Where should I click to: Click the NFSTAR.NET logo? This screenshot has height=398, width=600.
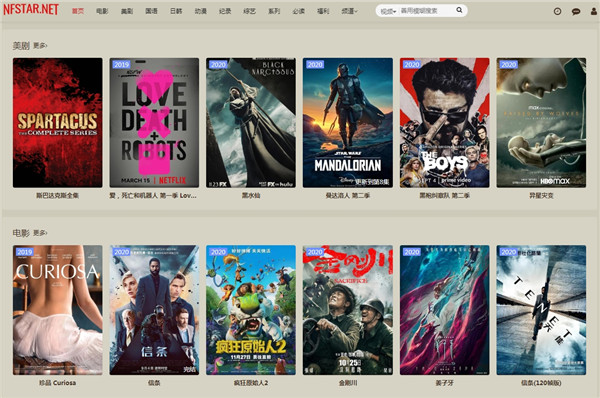31,10
